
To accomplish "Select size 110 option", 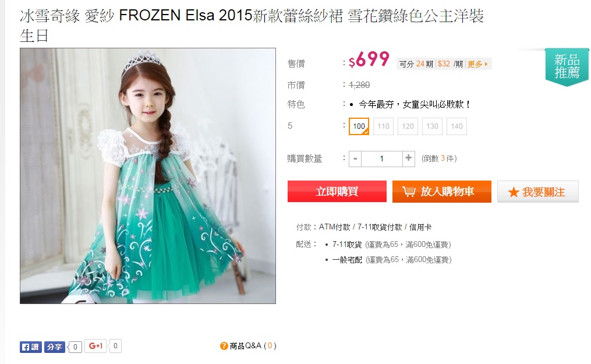I will pyautogui.click(x=383, y=126).
